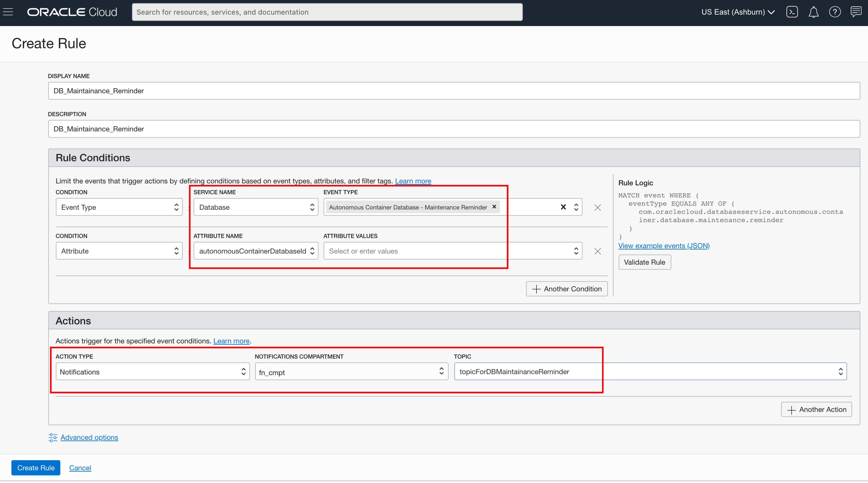This screenshot has height=483, width=868.
Task: Open the Notifications Compartment fn_cmpt dropdown
Action: pyautogui.click(x=351, y=372)
